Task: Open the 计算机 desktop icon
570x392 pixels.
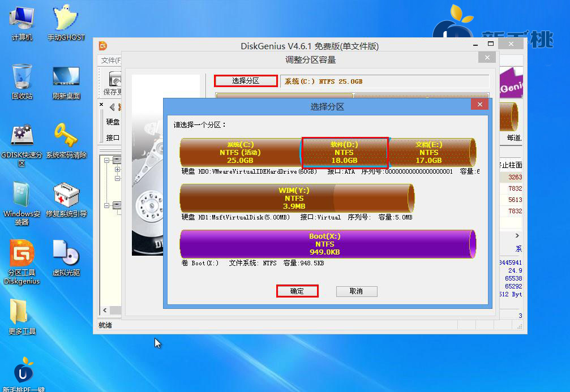Action: pos(22,24)
